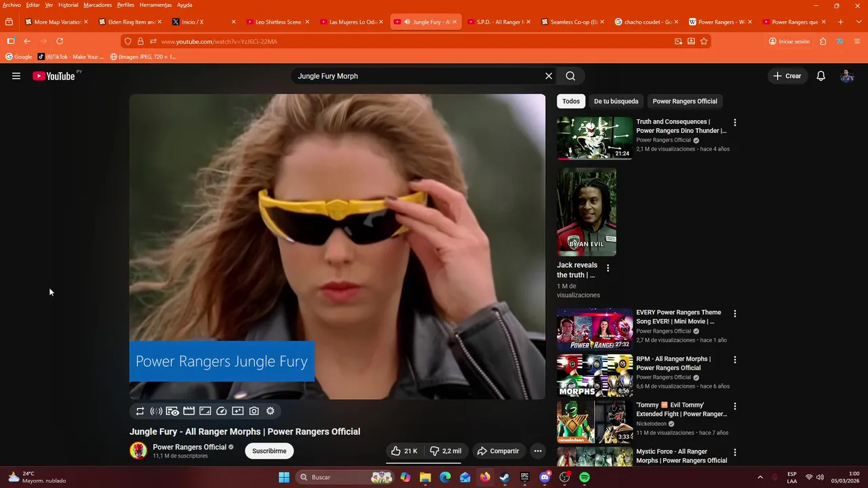Open the Google bookmark
Screen dimensions: 868x488
[x=19, y=57]
